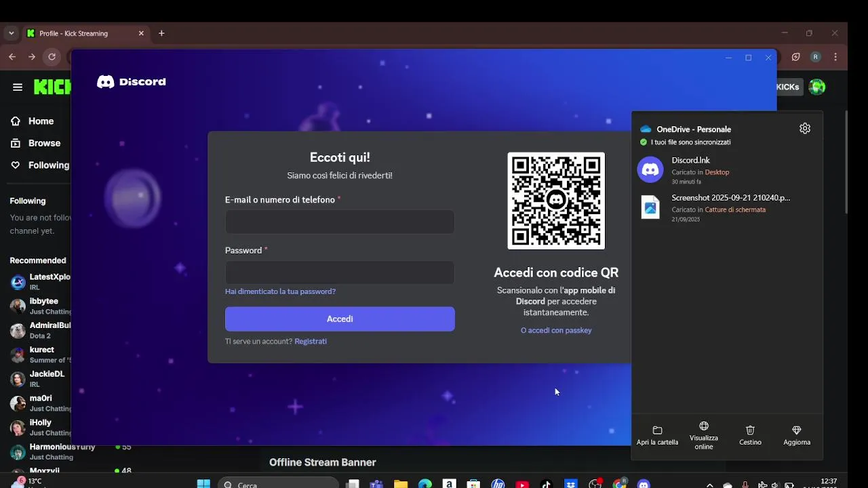
Task: Expand Chrome tab search dropdown arrow
Action: click(11, 33)
